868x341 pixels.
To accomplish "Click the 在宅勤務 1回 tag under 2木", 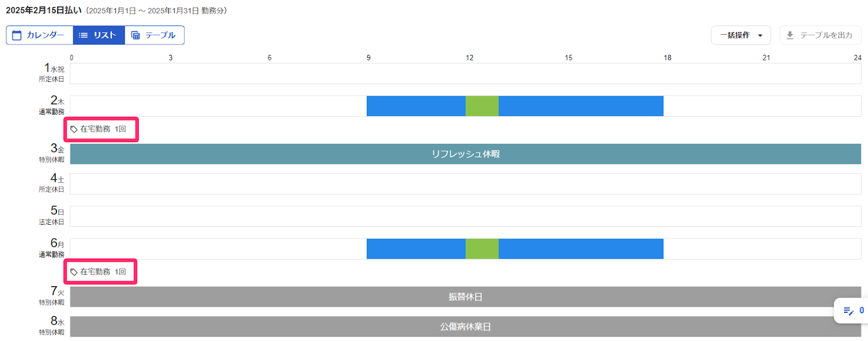I will coord(98,129).
